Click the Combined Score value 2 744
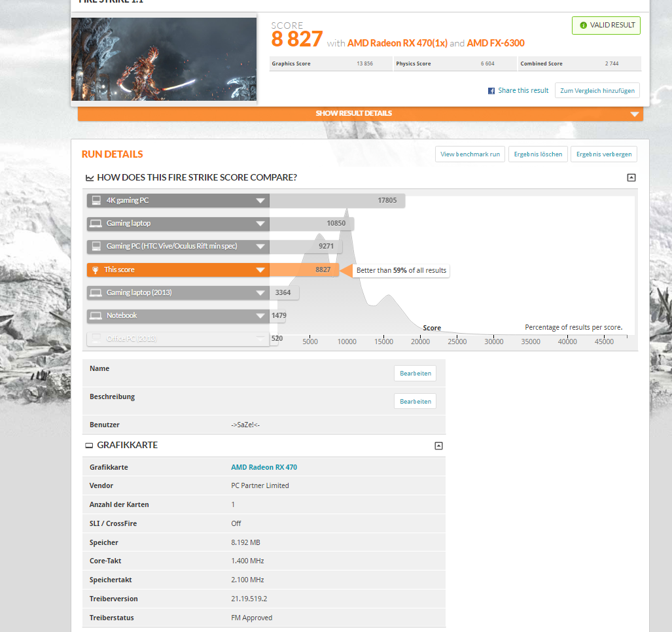 612,63
